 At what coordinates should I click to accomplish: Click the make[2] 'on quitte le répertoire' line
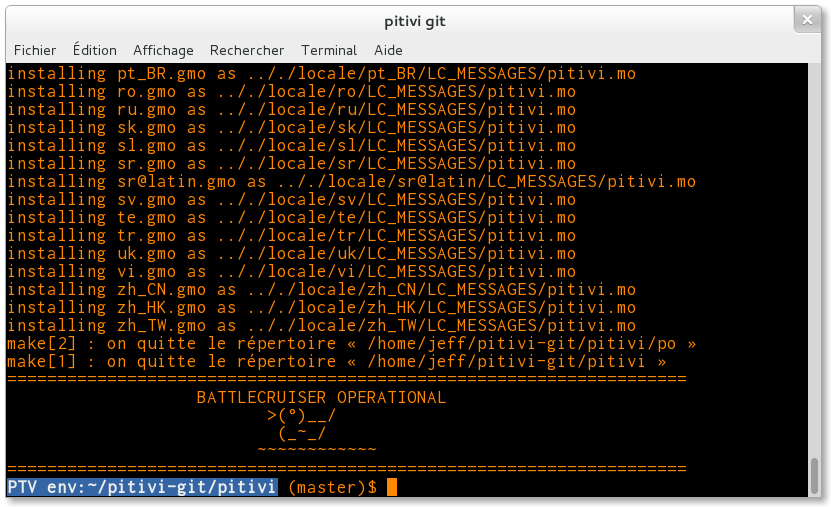point(351,344)
